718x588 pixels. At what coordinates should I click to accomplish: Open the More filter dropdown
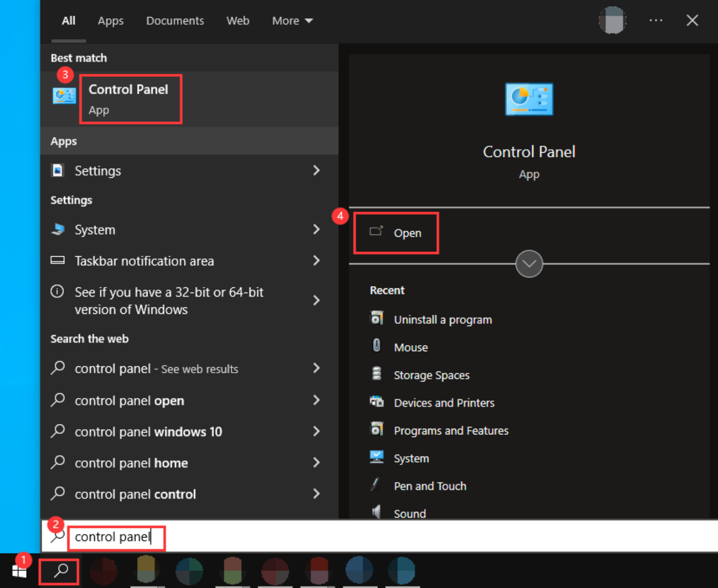pos(292,21)
